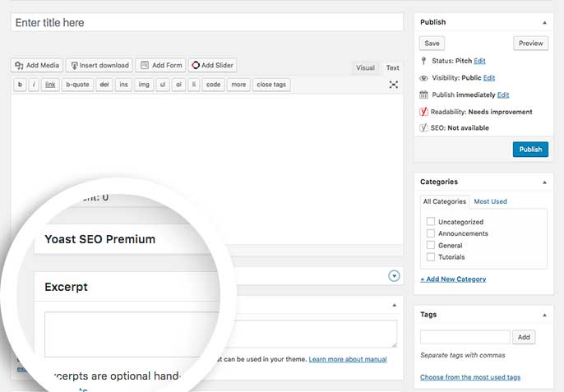Click the italic 'i' quicktag
This screenshot has height=392, width=564.
pos(34,85)
